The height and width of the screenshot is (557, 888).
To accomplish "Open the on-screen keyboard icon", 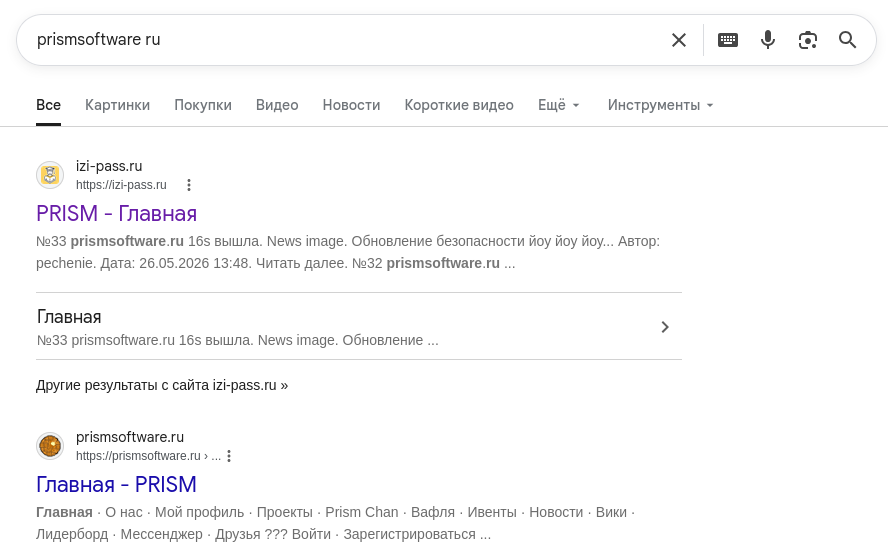I will coord(728,40).
